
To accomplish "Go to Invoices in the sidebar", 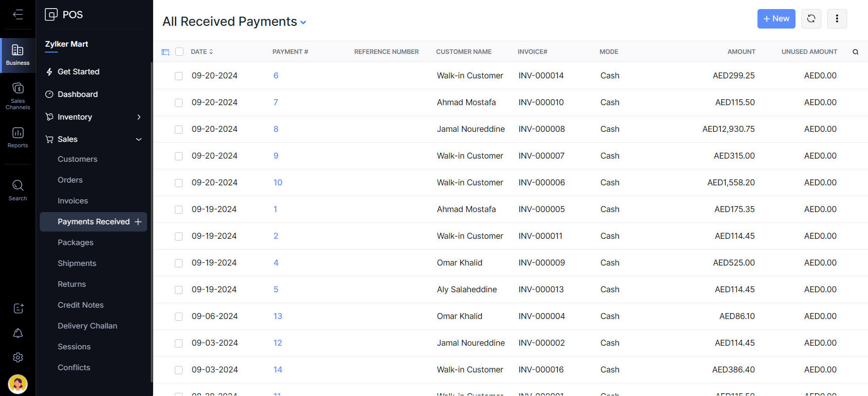I will click(72, 201).
